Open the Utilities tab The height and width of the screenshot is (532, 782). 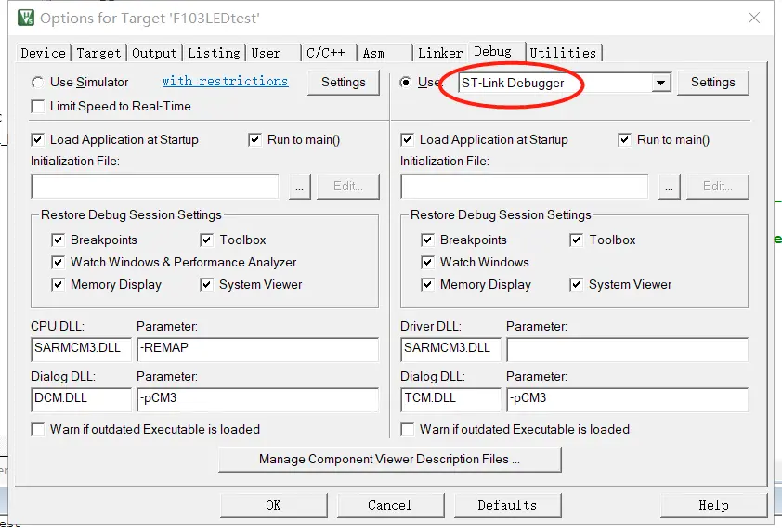click(x=563, y=53)
